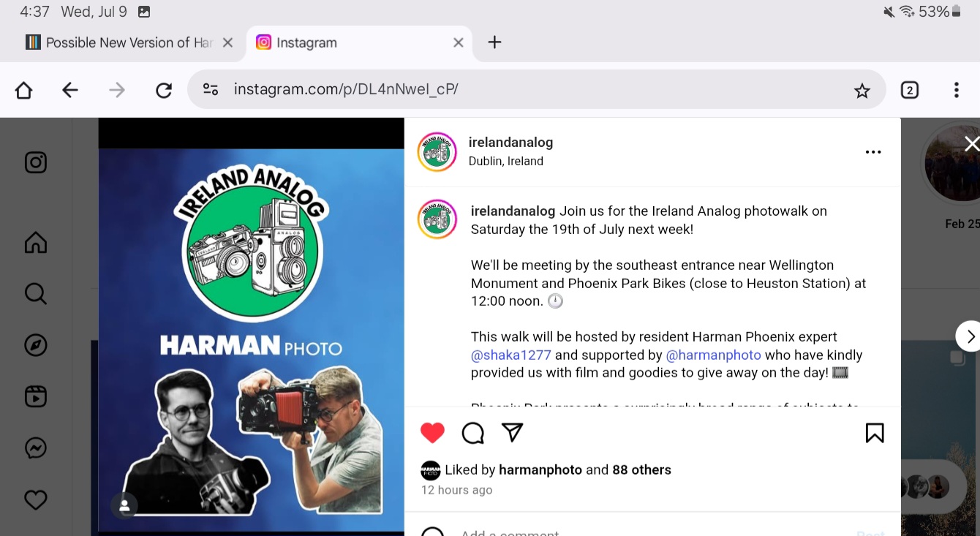Go to Instagram Home in sidebar
This screenshot has height=536, width=980.
click(36, 242)
